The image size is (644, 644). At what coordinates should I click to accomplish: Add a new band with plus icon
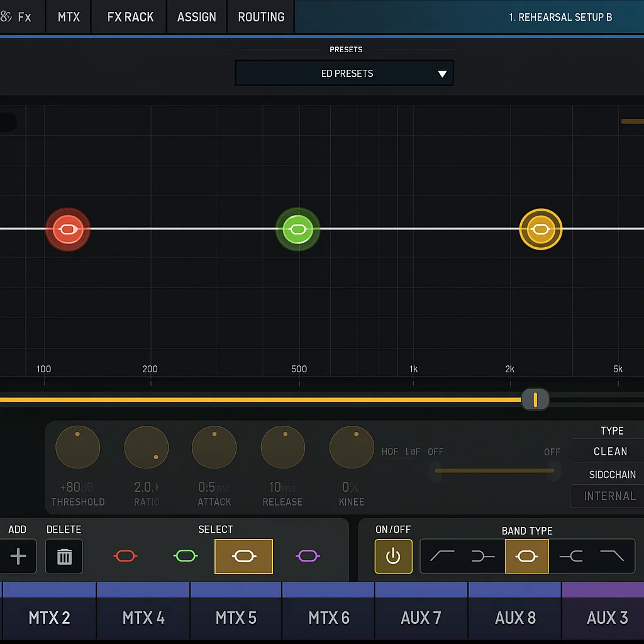point(18,556)
